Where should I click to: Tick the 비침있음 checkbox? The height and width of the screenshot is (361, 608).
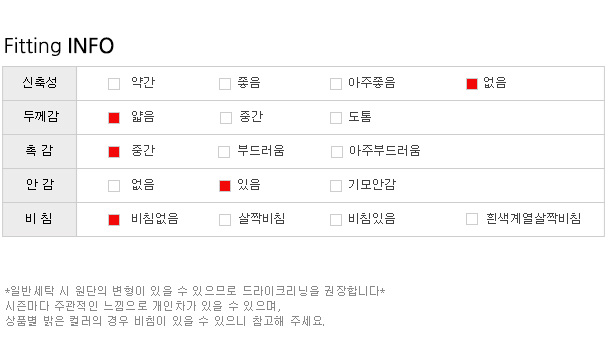[336, 220]
